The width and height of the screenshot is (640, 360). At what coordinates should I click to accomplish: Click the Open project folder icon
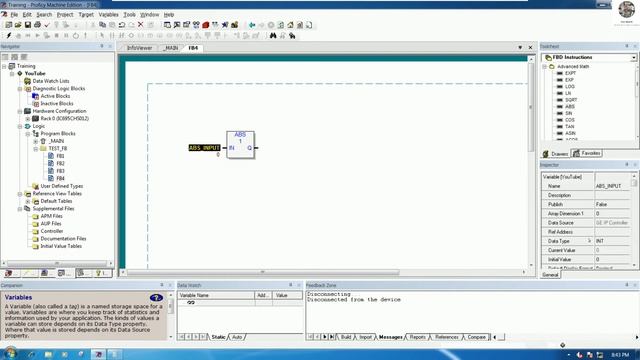[x=18, y=25]
